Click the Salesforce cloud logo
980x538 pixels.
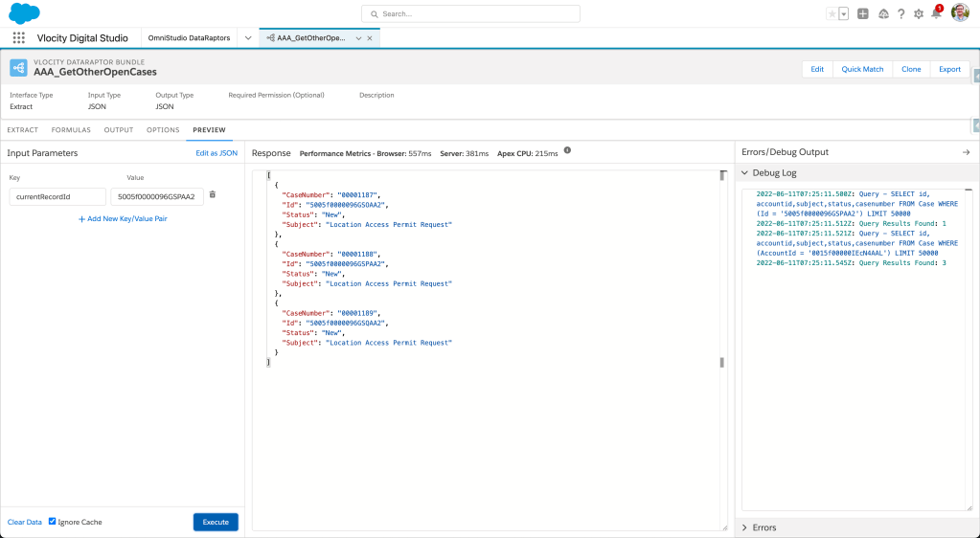click(24, 13)
